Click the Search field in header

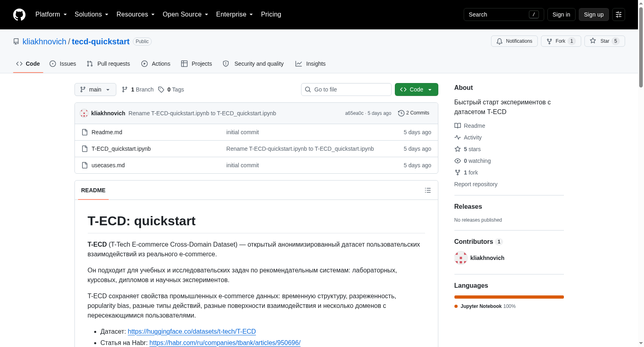[504, 15]
